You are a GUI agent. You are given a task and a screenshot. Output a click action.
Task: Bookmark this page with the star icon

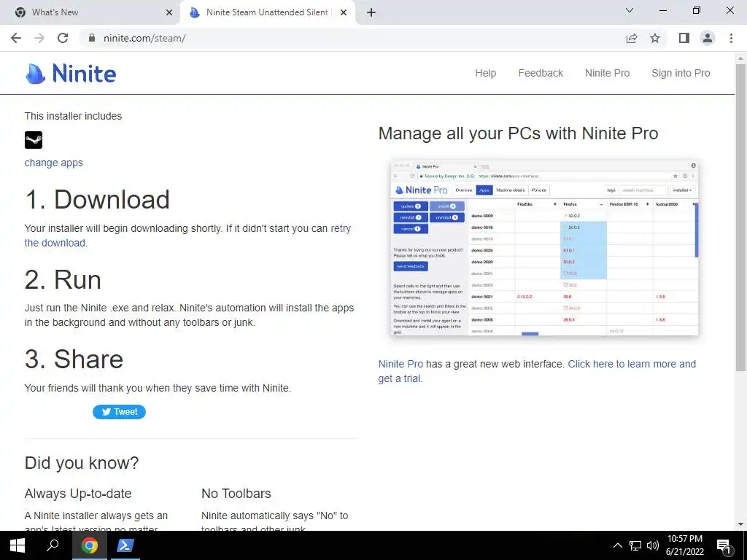656,38
